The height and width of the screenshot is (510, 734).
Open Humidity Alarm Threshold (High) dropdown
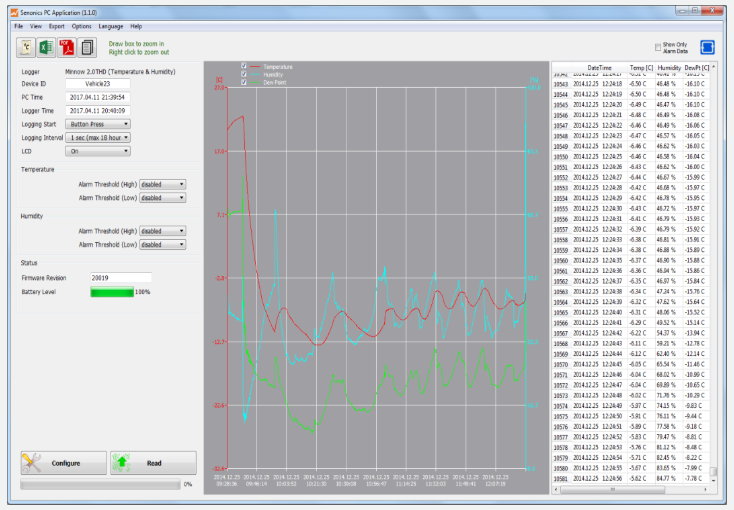coord(162,231)
